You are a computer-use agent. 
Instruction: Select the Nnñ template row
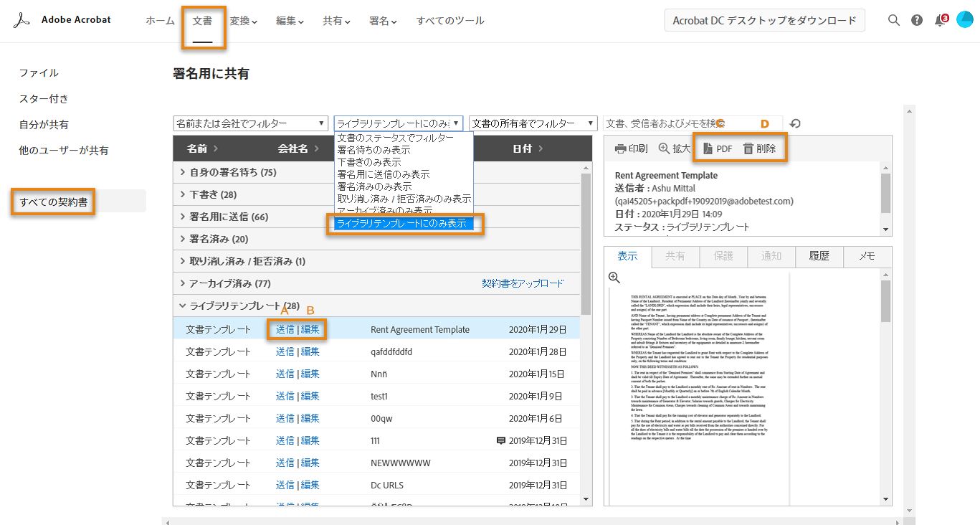point(376,374)
